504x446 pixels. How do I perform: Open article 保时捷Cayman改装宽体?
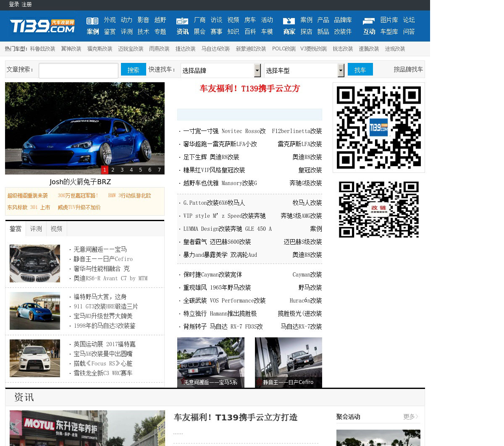point(213,274)
